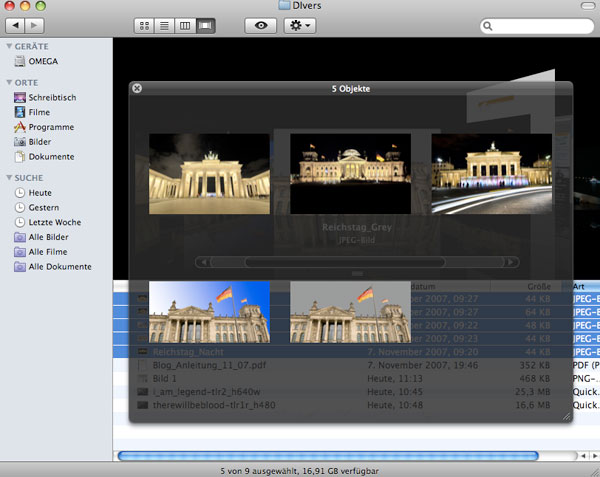Open the Filme folder
The image size is (600, 477).
coord(32,112)
